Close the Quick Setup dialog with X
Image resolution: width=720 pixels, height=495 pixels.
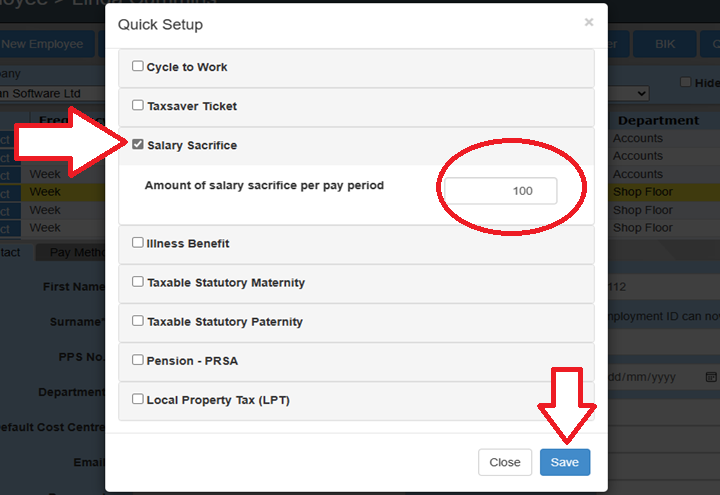(x=589, y=22)
